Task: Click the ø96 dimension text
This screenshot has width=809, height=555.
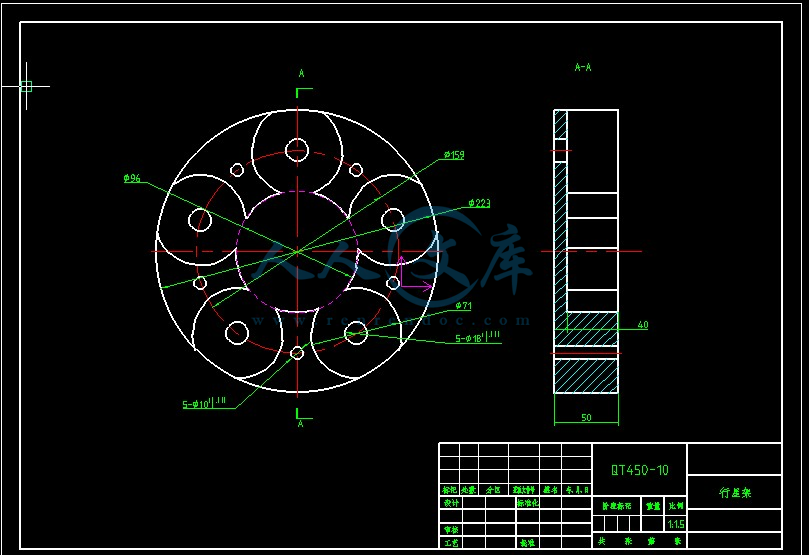Action: click(x=132, y=178)
